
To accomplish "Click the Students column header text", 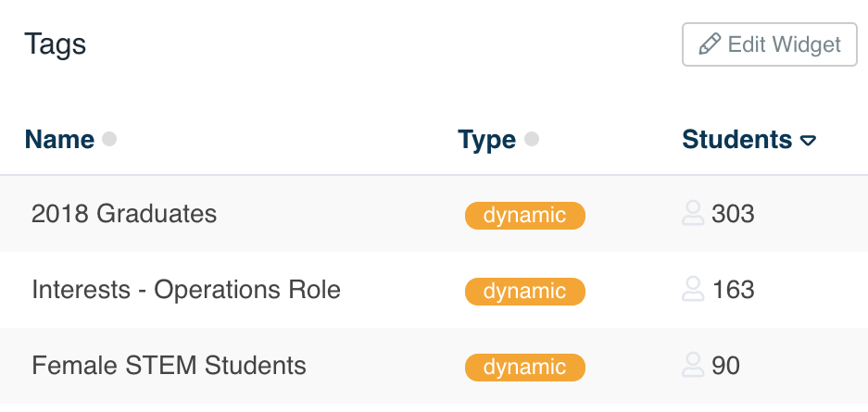I will pyautogui.click(x=736, y=140).
